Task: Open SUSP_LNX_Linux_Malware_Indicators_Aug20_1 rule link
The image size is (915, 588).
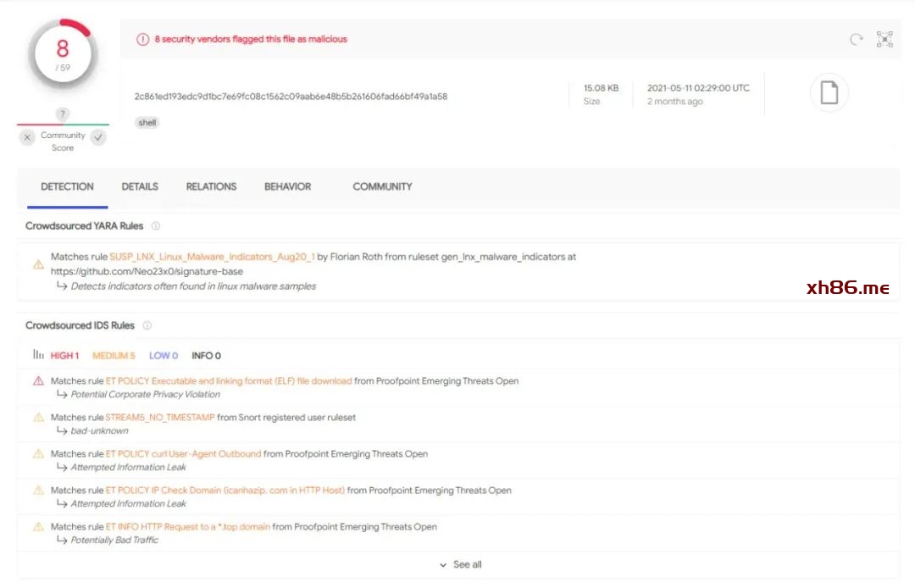Action: pyautogui.click(x=212, y=257)
